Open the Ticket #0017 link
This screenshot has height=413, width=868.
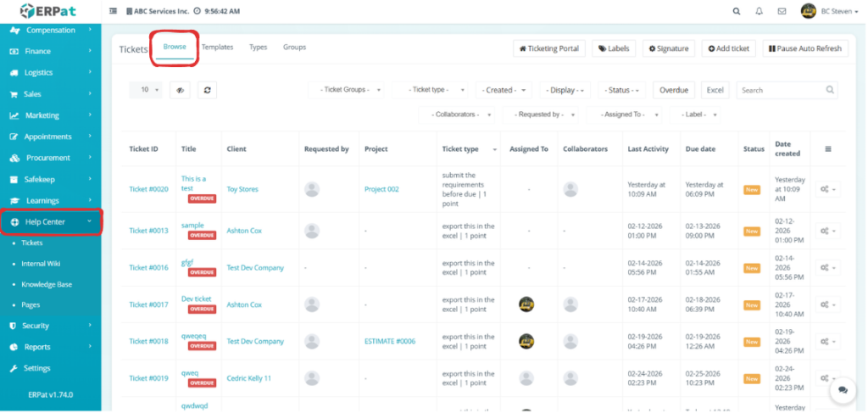(x=148, y=304)
